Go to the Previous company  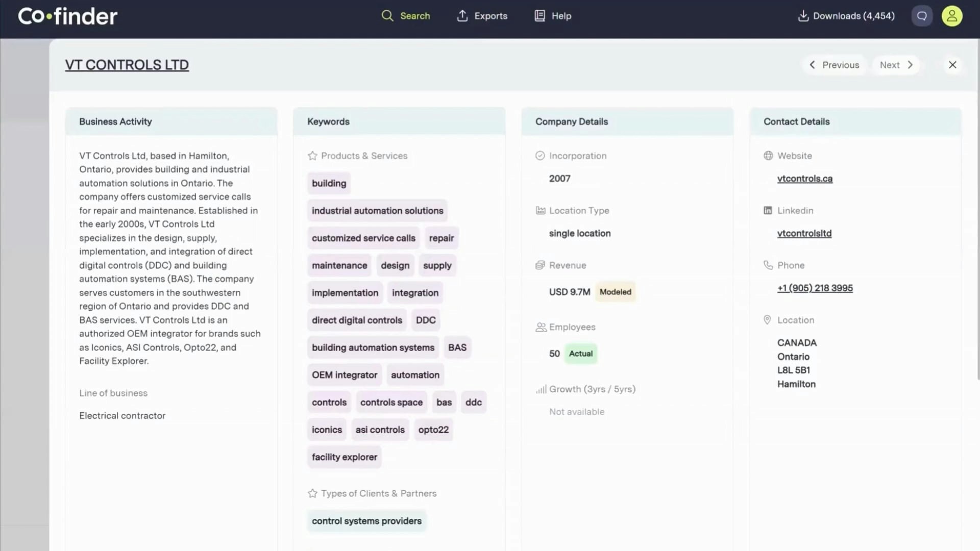tap(834, 65)
